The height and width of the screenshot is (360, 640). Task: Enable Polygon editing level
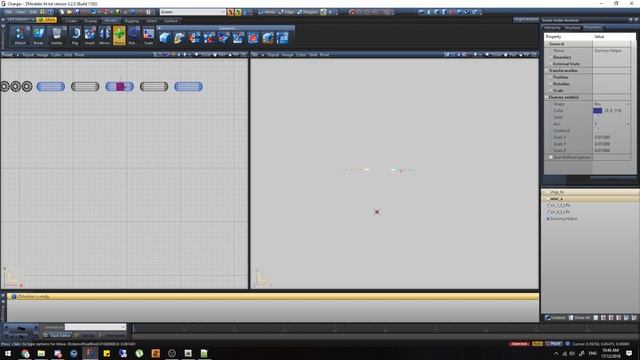[x=308, y=12]
